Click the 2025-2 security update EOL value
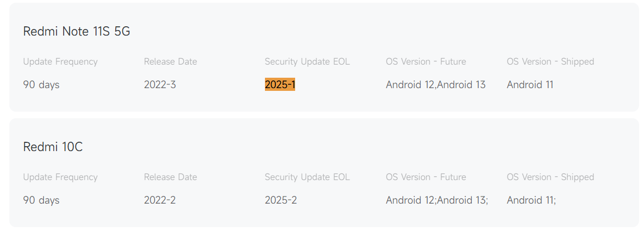This screenshot has height=231, width=644. pos(280,200)
